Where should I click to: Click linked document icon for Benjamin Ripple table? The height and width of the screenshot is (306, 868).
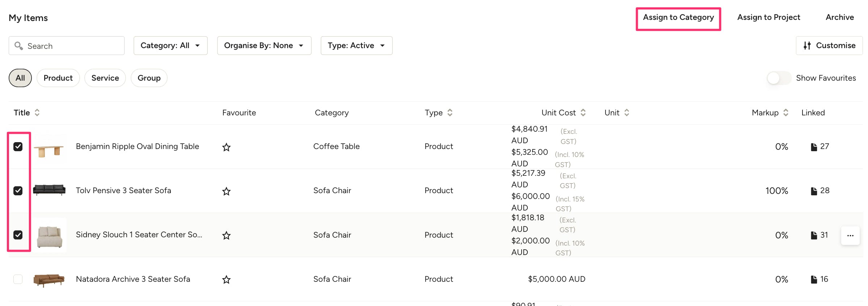point(814,147)
